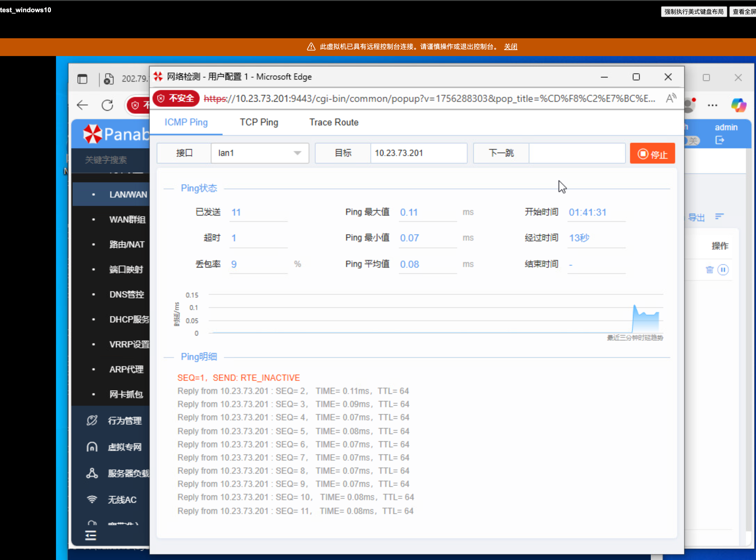
Task: Click the target IP input field
Action: pyautogui.click(x=418, y=153)
